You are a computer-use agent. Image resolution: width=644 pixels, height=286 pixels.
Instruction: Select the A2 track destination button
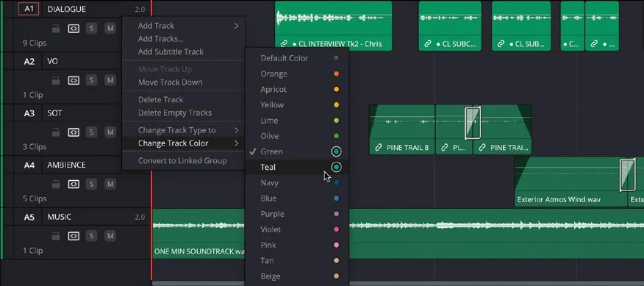point(29,61)
